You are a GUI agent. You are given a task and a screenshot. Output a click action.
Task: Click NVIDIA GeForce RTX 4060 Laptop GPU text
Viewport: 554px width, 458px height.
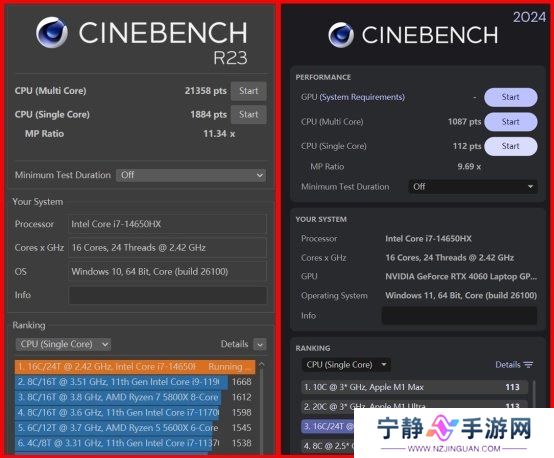(x=461, y=277)
